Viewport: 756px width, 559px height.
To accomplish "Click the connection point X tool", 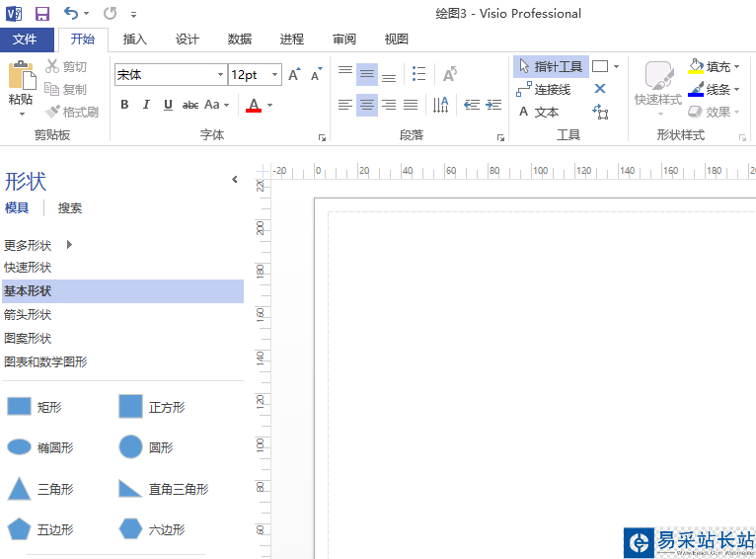I will 600,89.
